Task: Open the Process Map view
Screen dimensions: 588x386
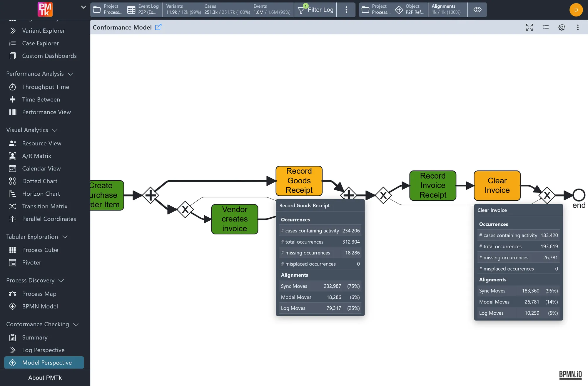Action: pos(39,294)
